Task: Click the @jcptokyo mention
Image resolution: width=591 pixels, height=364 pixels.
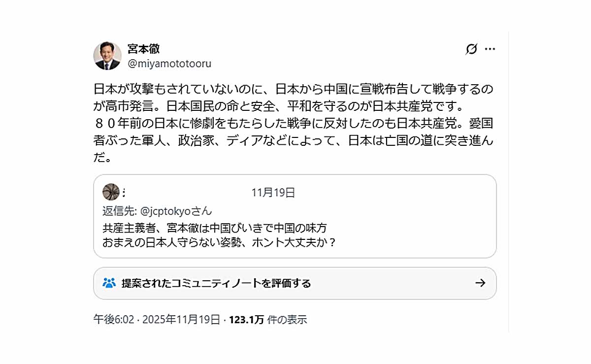Action: (x=170, y=211)
